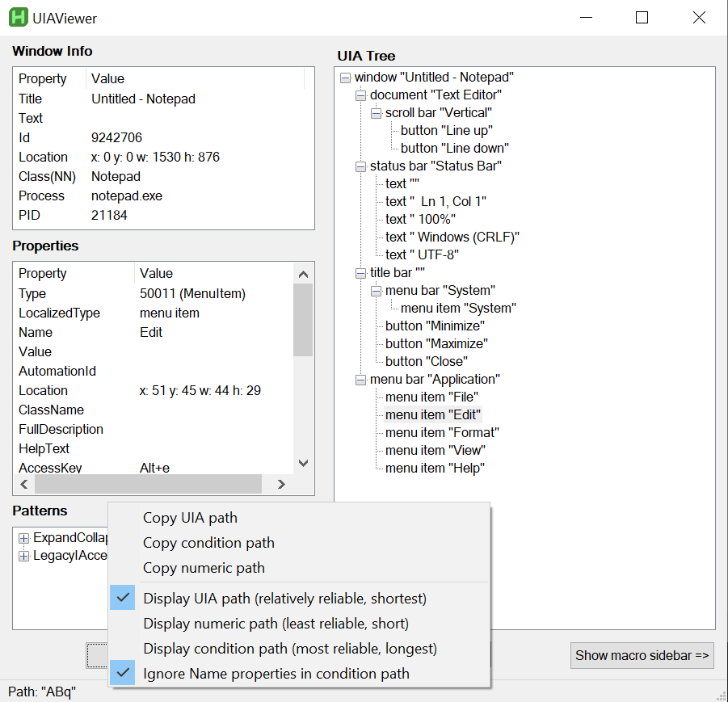Click right arrow of Properties horizontal scrollbar
The width and height of the screenshot is (728, 702).
[280, 485]
